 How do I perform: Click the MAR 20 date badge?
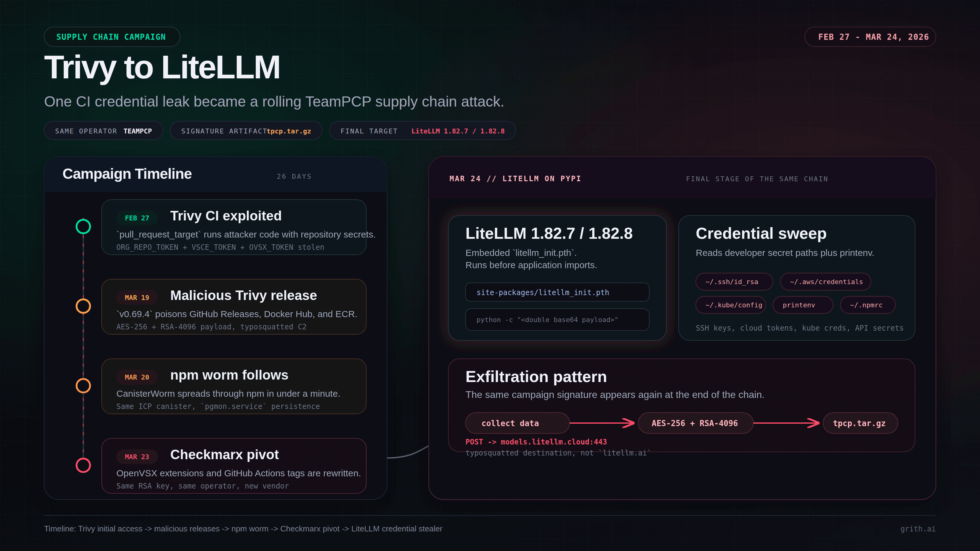tap(137, 377)
